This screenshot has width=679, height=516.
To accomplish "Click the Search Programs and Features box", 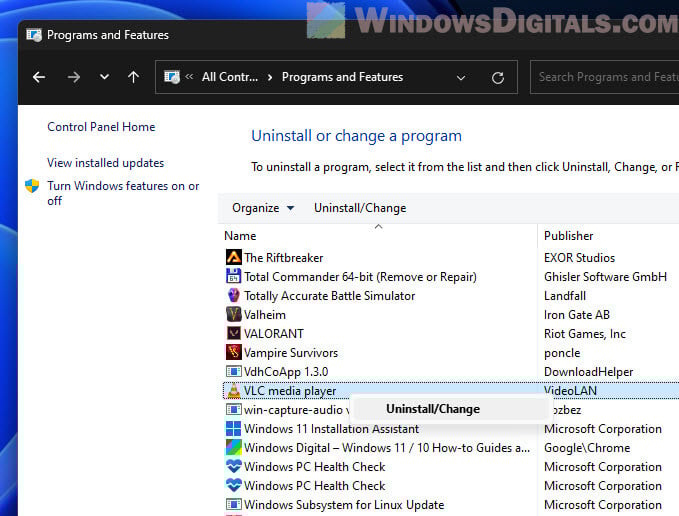I will click(605, 77).
